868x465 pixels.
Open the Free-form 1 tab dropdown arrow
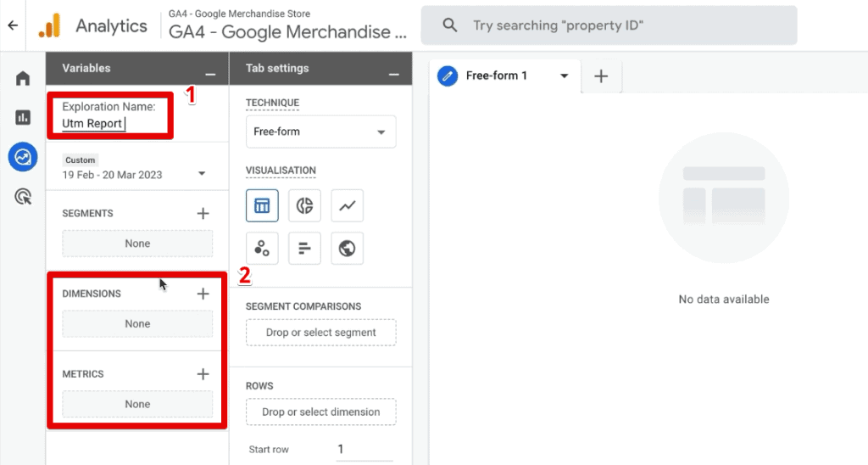tap(564, 76)
